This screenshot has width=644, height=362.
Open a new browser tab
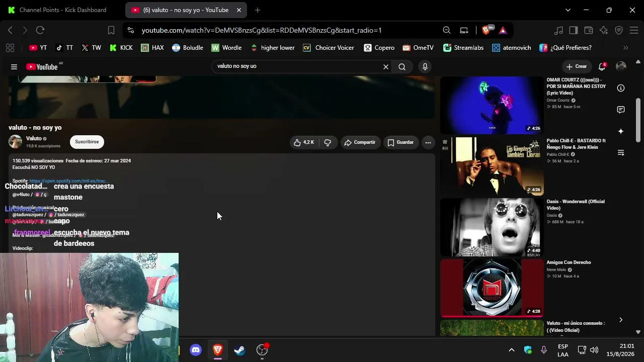pyautogui.click(x=258, y=10)
